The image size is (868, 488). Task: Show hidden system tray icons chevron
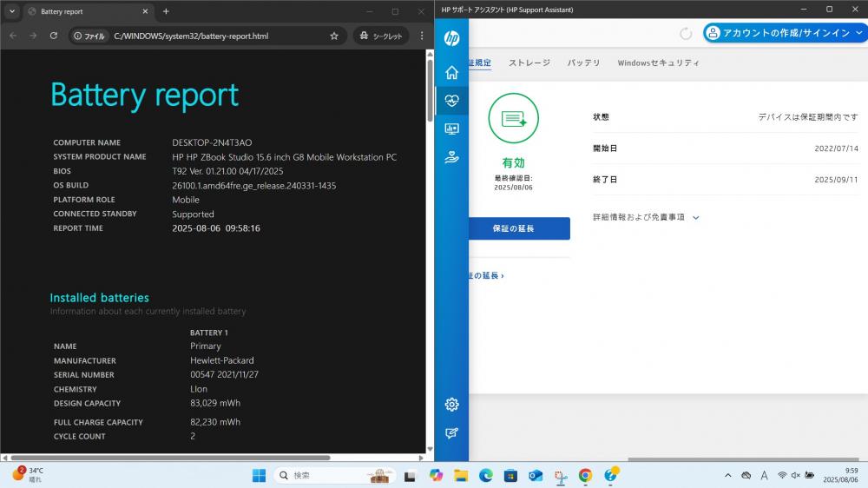(728, 475)
